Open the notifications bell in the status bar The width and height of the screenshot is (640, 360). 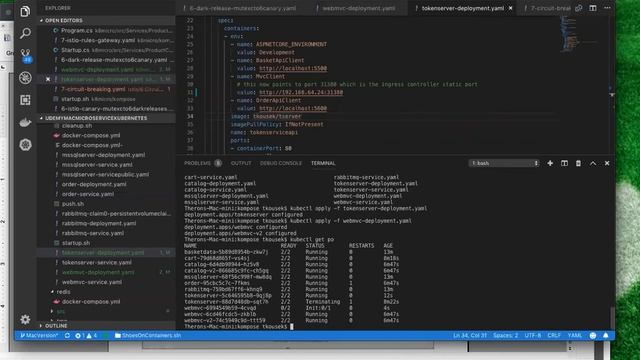(606, 336)
